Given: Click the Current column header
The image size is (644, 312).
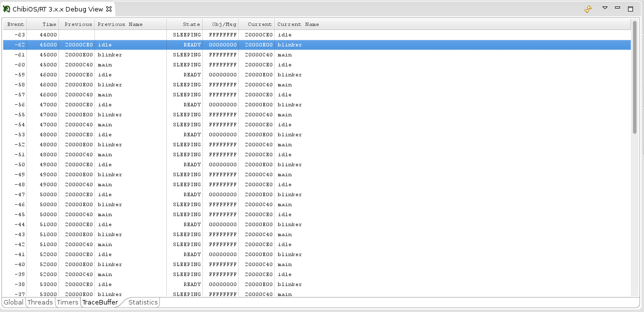Looking at the screenshot, I should point(256,24).
